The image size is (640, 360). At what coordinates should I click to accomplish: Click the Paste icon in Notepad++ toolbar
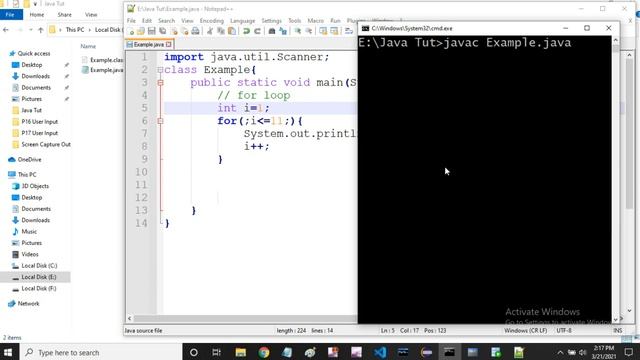231,31
